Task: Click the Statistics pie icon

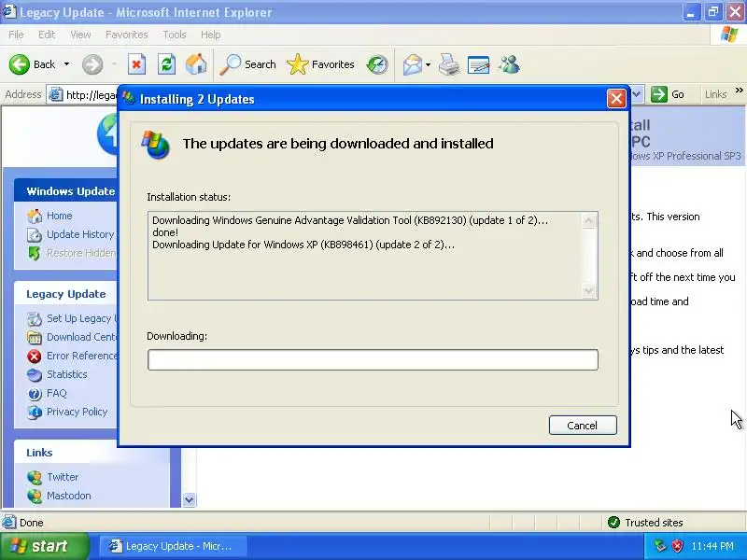Action: tap(35, 375)
